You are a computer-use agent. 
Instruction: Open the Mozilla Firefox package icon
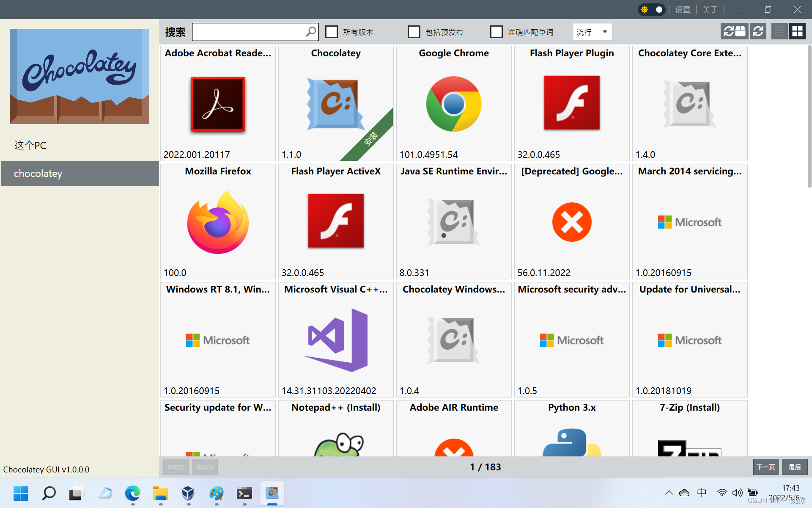pyautogui.click(x=218, y=222)
